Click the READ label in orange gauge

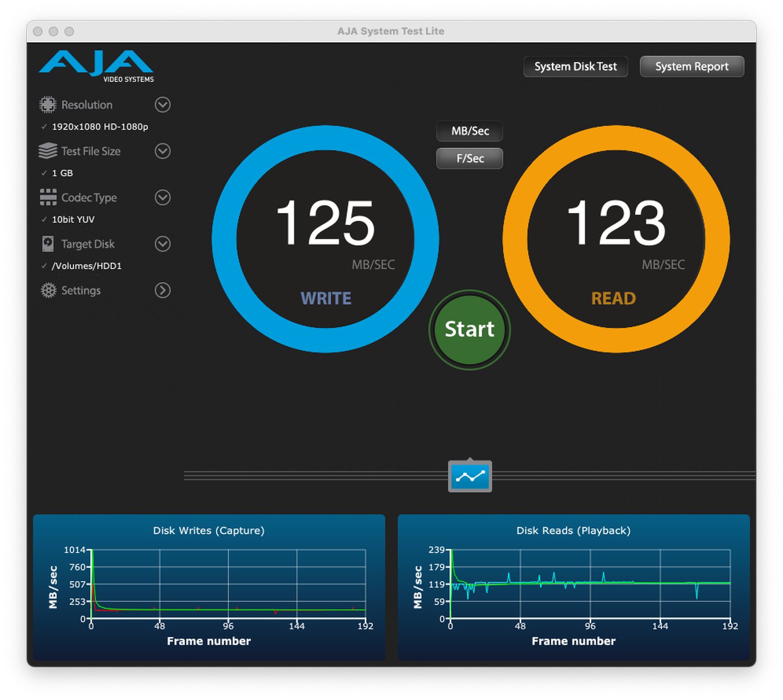[x=614, y=299]
